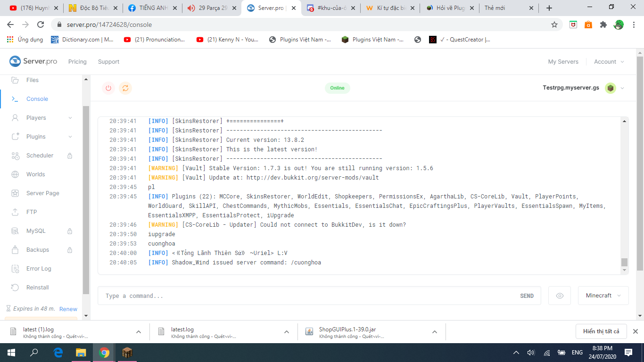Expand the Testrpg.myserver.gs server selector
The width and height of the screenshot is (644, 362).
click(622, 88)
